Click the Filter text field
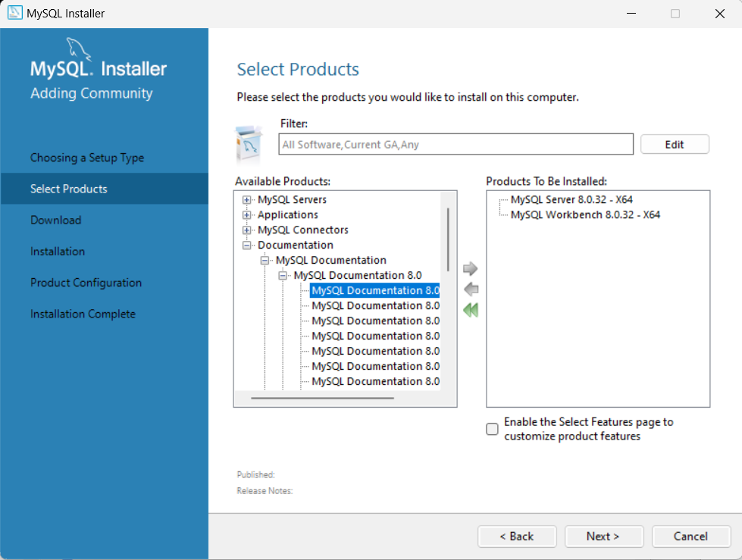 pos(455,144)
